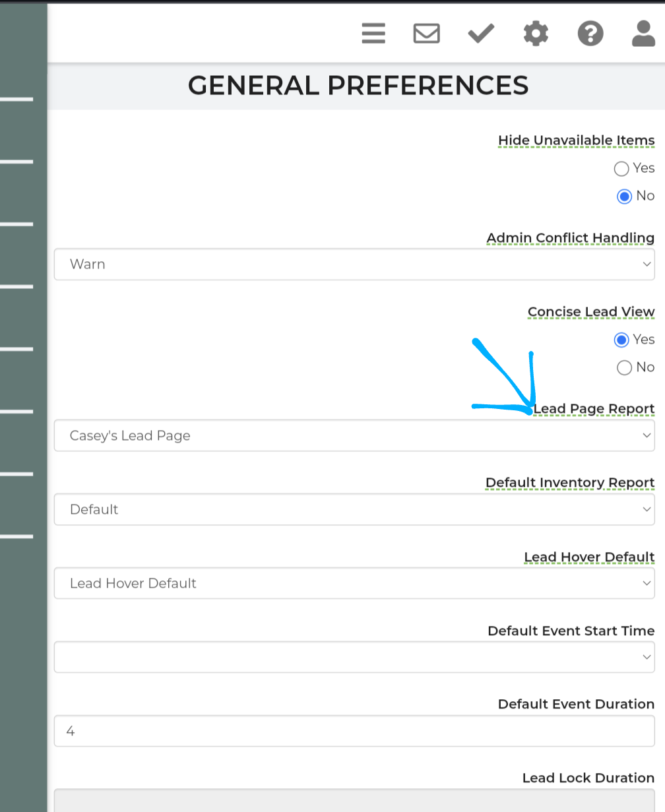Open the hamburger menu icon
Screen dimensions: 665x812
pos(373,33)
